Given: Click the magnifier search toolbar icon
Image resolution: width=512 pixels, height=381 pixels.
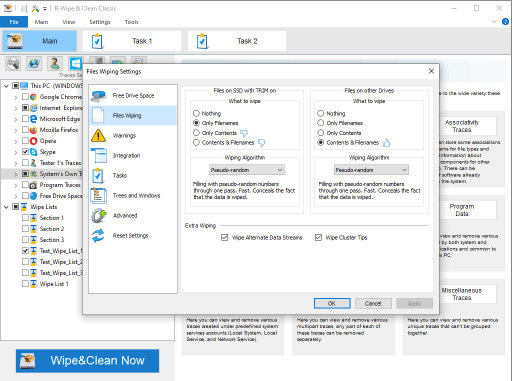Looking at the screenshot, I should (13, 63).
